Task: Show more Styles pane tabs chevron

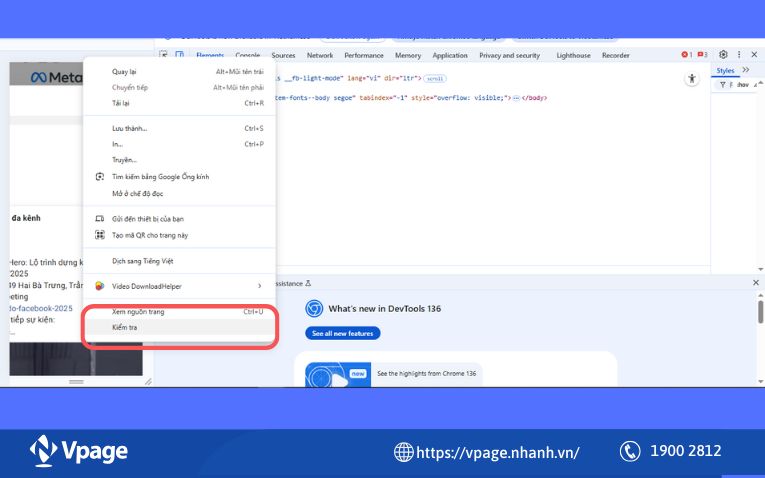Action: [746, 70]
